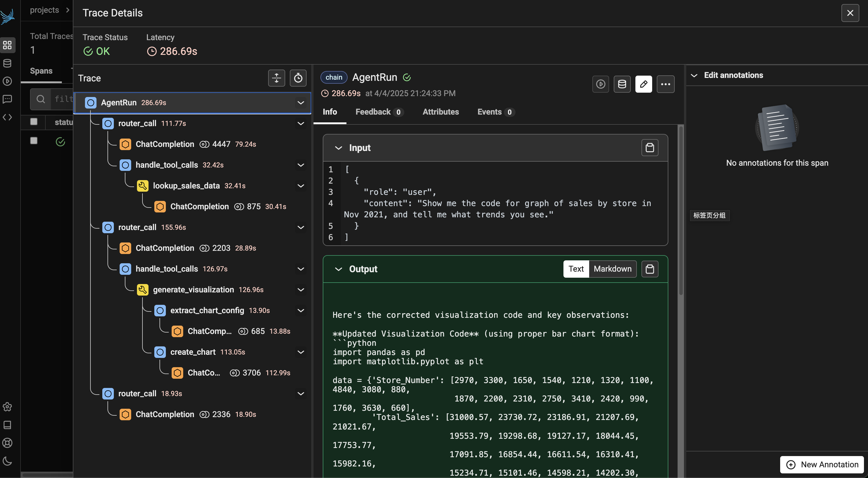The height and width of the screenshot is (478, 868).
Task: Click the LLM icon of ChatCompletion 4447
Action: [x=125, y=144]
